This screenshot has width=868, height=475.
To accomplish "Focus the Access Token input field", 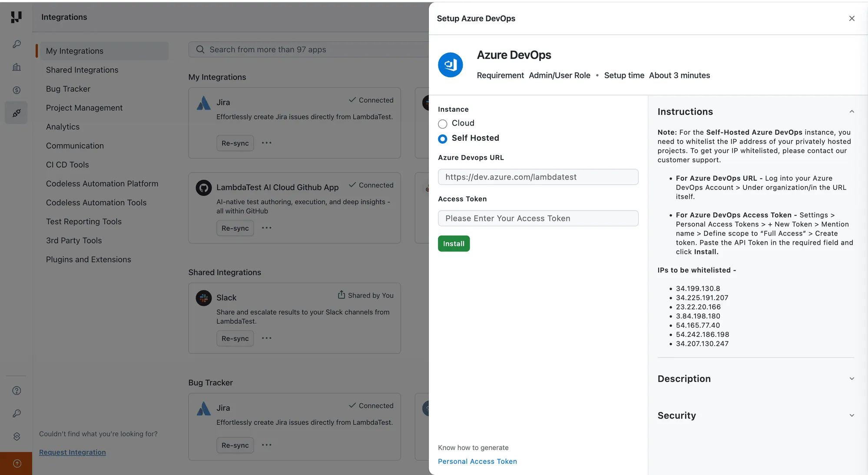I will (538, 218).
